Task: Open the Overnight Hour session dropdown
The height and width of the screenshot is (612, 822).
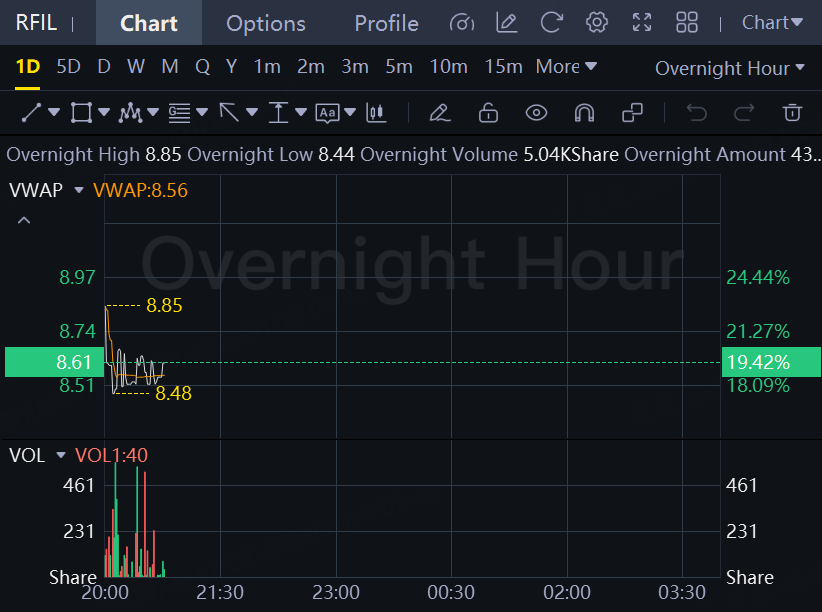Action: pos(729,68)
